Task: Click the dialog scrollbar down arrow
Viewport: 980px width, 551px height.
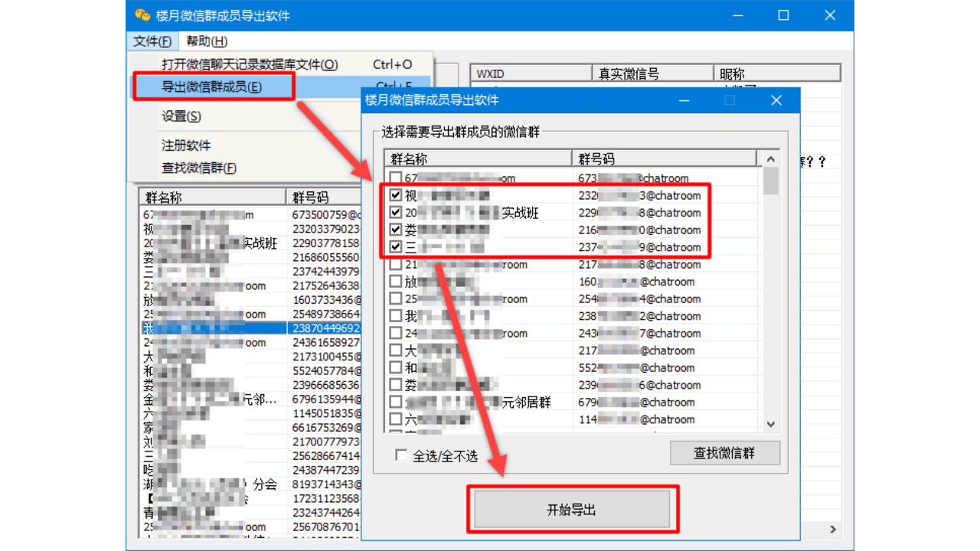Action: (x=772, y=424)
